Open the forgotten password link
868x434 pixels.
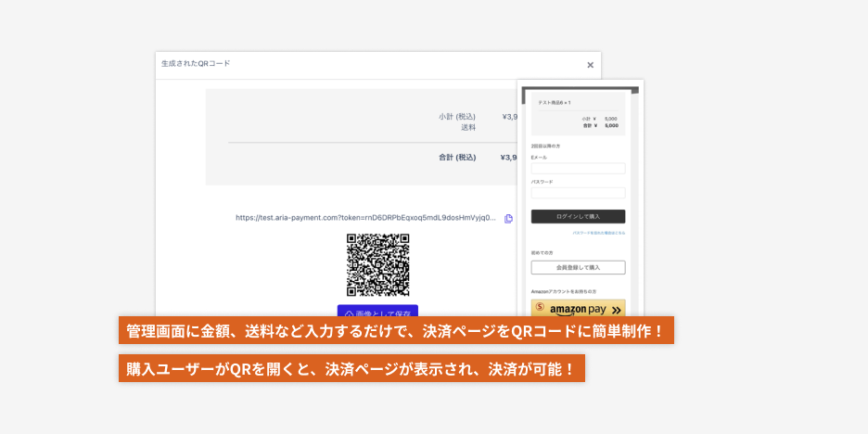[599, 233]
